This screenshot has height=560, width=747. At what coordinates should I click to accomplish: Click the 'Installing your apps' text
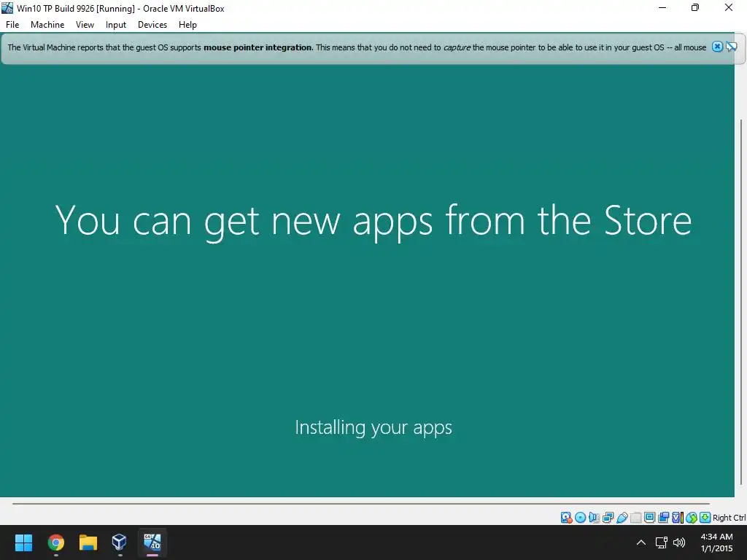[373, 427]
